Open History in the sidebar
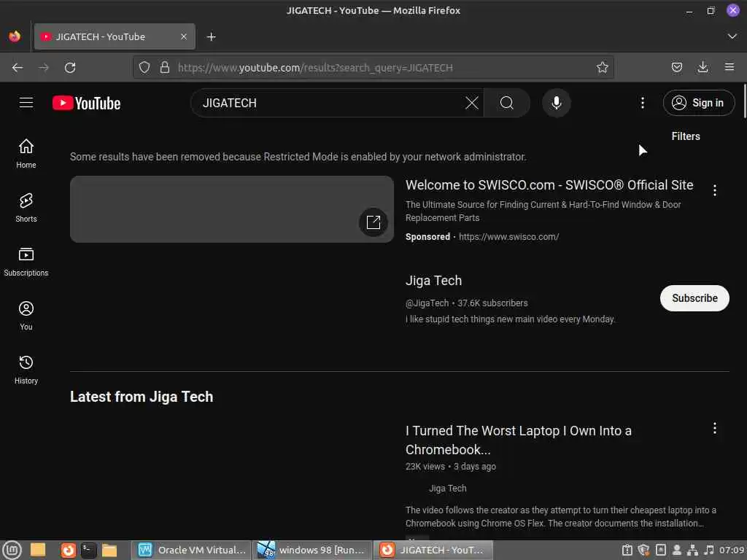Screen dimensions: 747x560 (26, 370)
